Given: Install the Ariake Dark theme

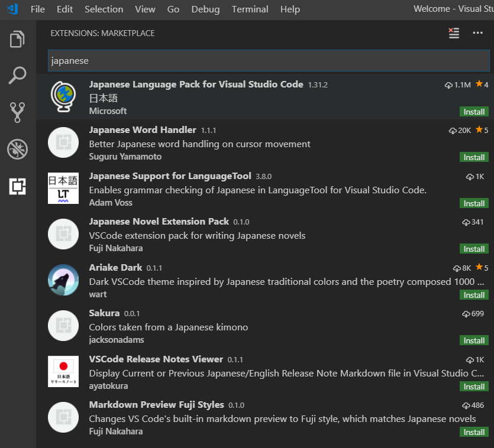Looking at the screenshot, I should pos(474,295).
